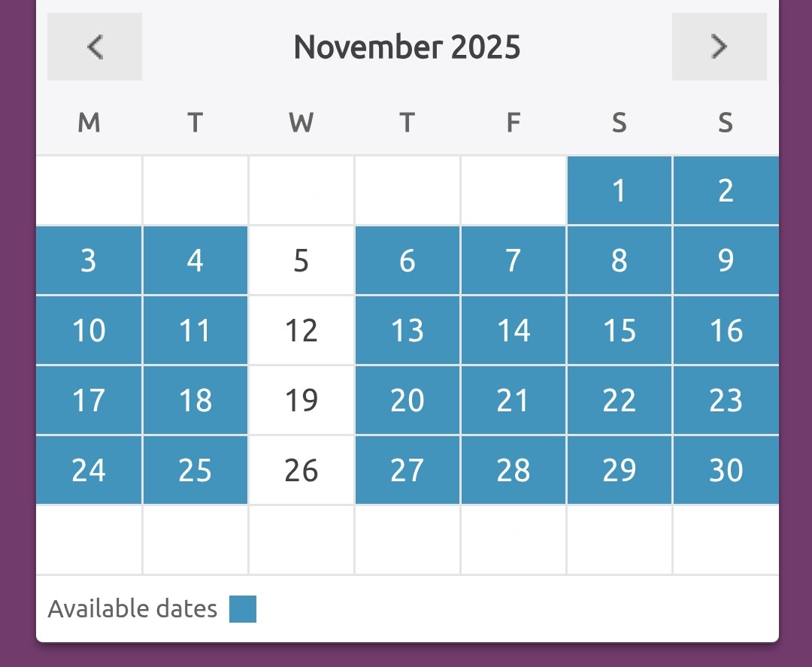Select Sunday November 23
Image resolution: width=812 pixels, height=667 pixels.
pos(726,400)
